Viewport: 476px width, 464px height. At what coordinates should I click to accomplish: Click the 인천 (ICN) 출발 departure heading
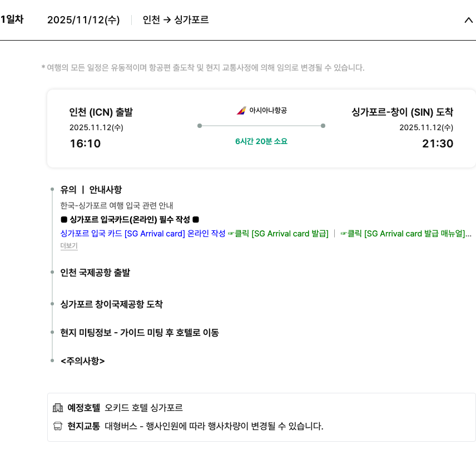click(101, 112)
